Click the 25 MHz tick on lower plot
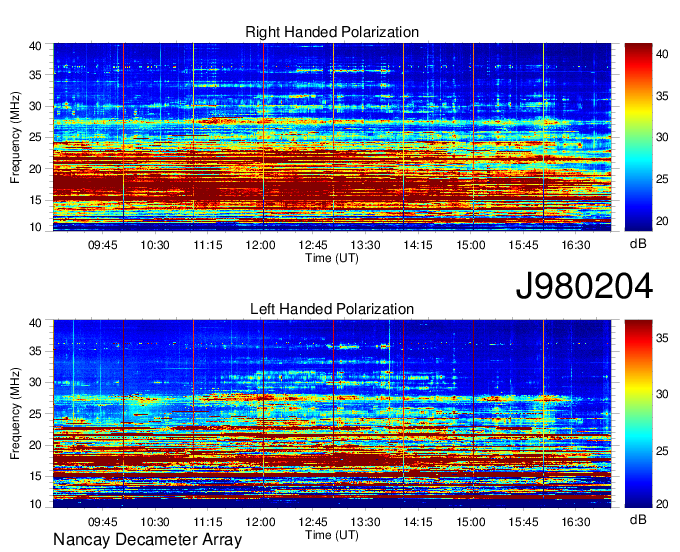The image size is (680, 552). [x=35, y=414]
